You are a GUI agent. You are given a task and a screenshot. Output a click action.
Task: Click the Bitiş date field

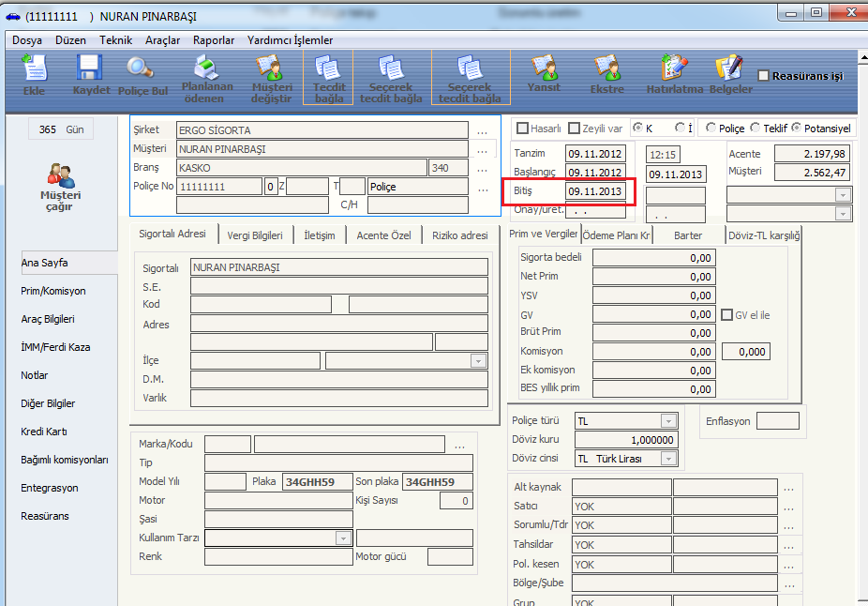tap(595, 191)
